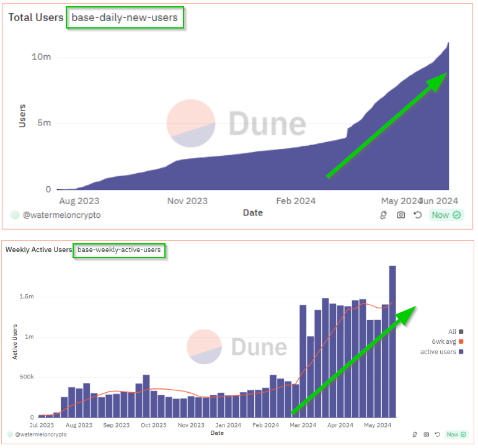Click the camera screenshot icon on the Total Users chart
This screenshot has width=478, height=448.
401,215
